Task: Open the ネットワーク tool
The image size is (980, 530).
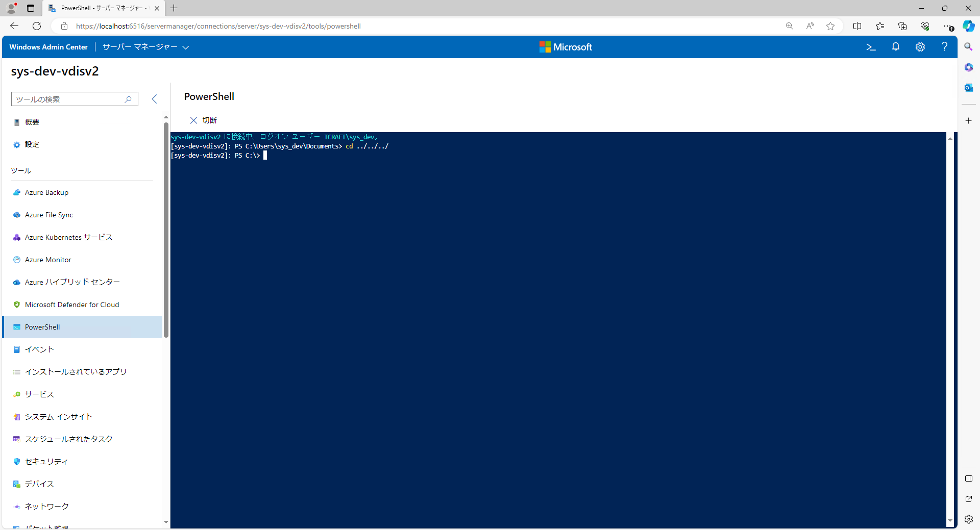Action: tap(82, 507)
